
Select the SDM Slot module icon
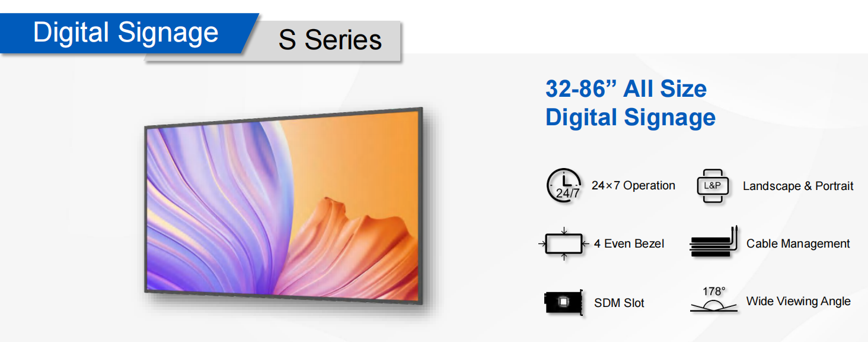coord(563,302)
